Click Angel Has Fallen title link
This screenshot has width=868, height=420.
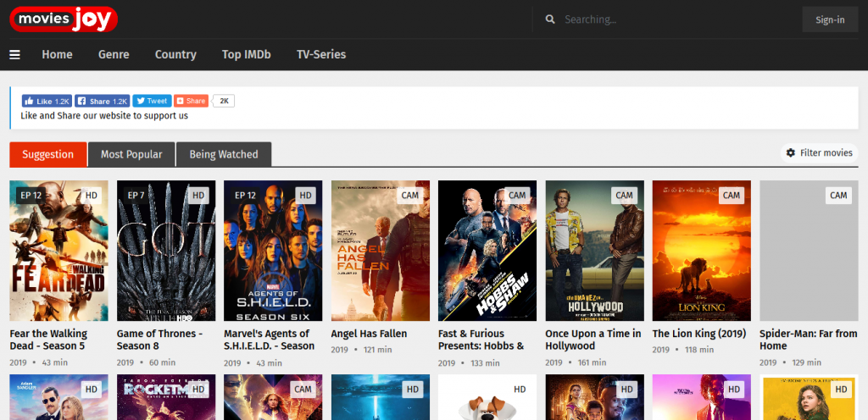click(x=369, y=334)
